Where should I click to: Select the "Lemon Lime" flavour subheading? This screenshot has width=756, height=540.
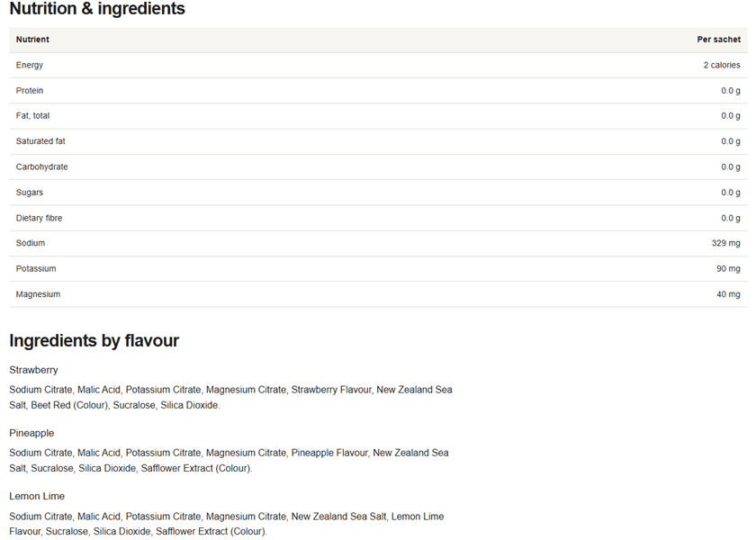[x=37, y=496]
